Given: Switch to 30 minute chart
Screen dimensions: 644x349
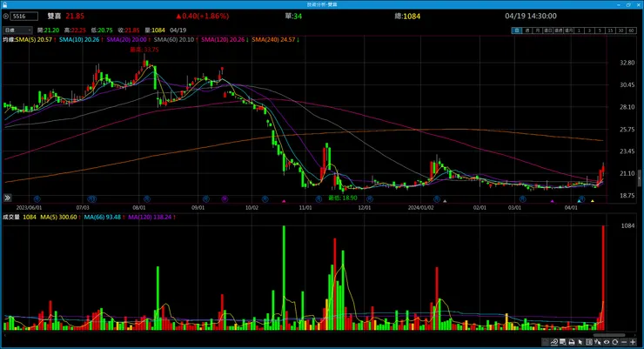Looking at the screenshot, I should 621,30.
